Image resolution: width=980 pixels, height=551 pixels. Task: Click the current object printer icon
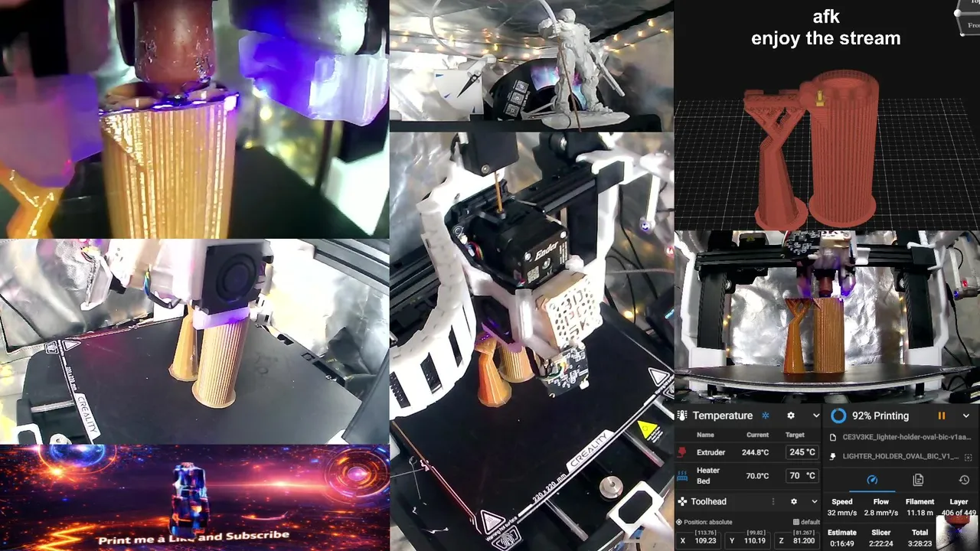[x=833, y=456]
